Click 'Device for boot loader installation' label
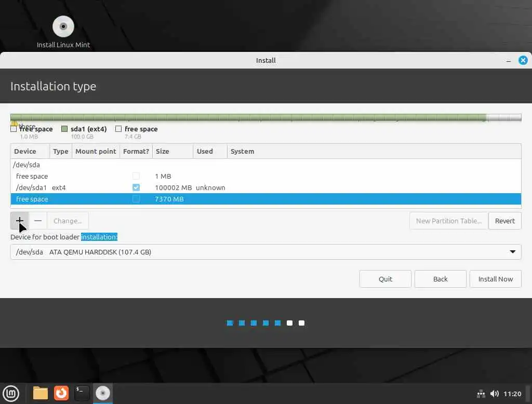This screenshot has width=532, height=404. (64, 237)
